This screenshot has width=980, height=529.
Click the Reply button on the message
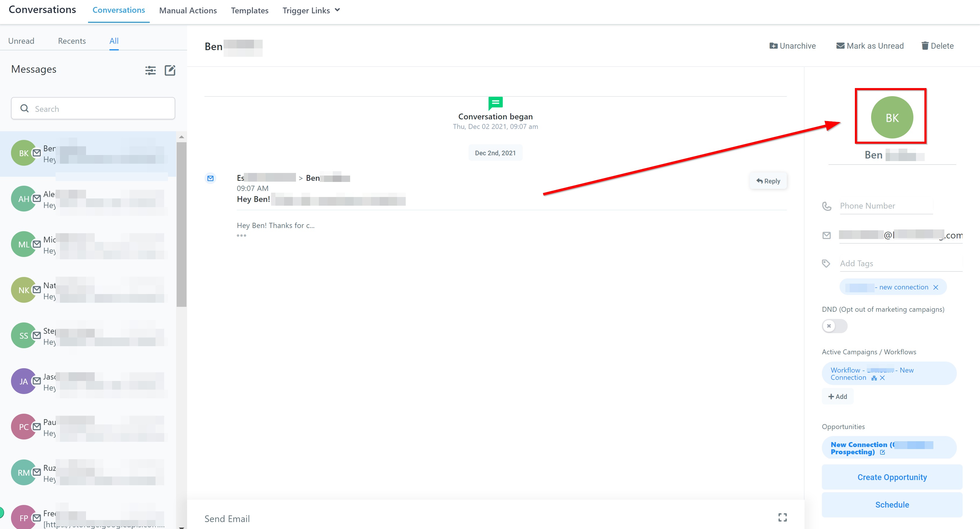pos(768,181)
